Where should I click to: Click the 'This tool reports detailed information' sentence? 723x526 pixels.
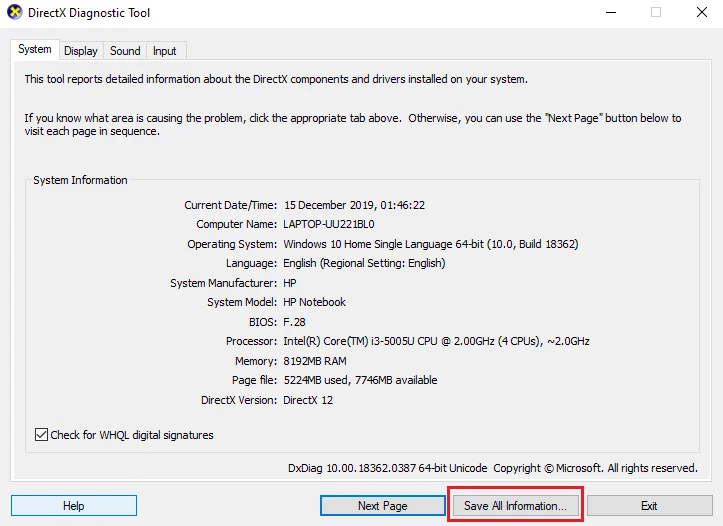pos(276,79)
